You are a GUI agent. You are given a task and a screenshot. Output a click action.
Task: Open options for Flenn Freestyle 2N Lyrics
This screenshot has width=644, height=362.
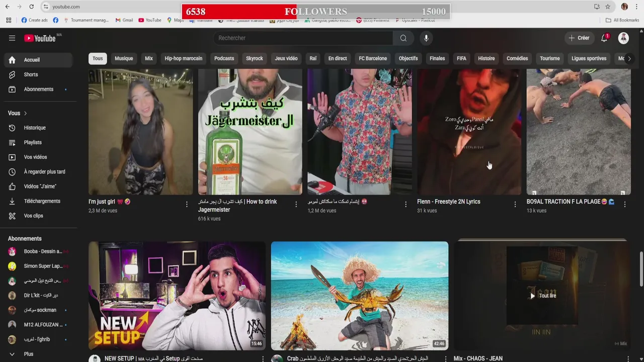point(515,204)
